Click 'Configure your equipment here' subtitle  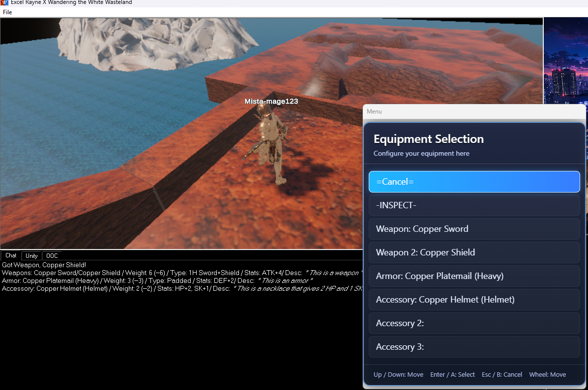coord(421,154)
